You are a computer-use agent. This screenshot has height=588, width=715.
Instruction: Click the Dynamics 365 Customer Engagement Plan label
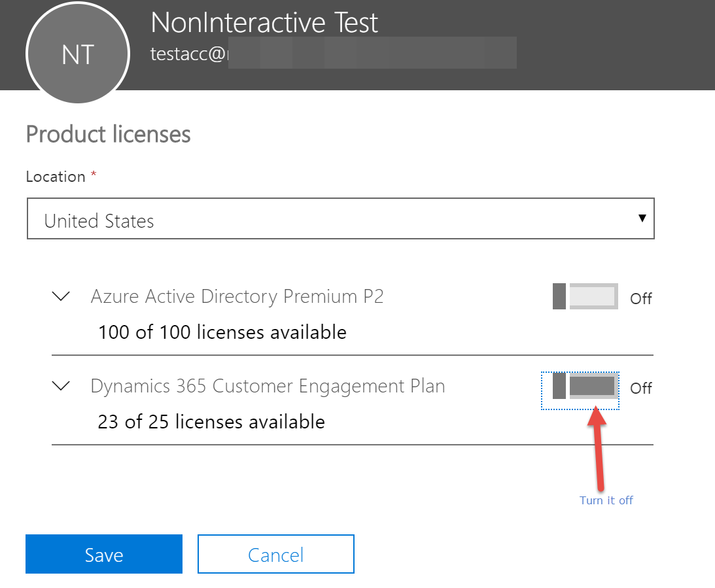[268, 386]
